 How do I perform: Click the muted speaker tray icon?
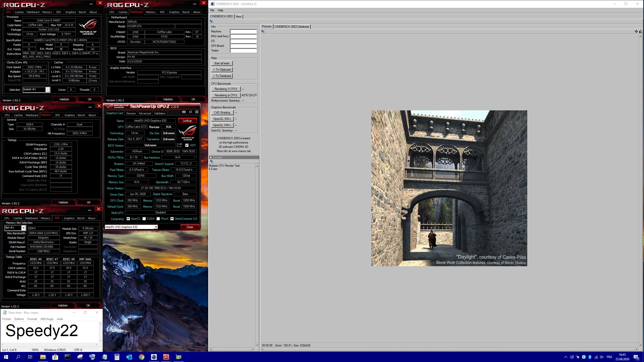click(602, 357)
